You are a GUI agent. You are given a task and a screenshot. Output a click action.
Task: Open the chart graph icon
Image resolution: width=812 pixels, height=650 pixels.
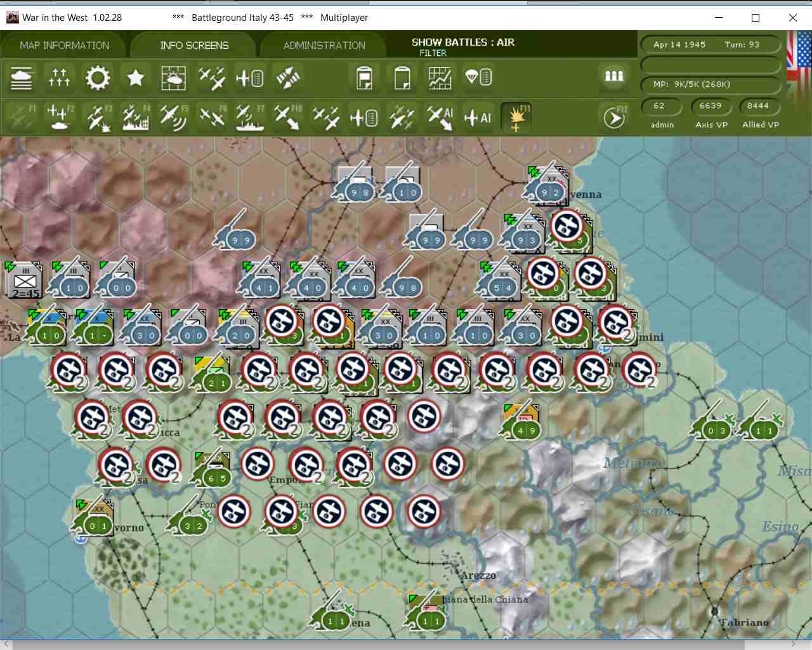[440, 78]
